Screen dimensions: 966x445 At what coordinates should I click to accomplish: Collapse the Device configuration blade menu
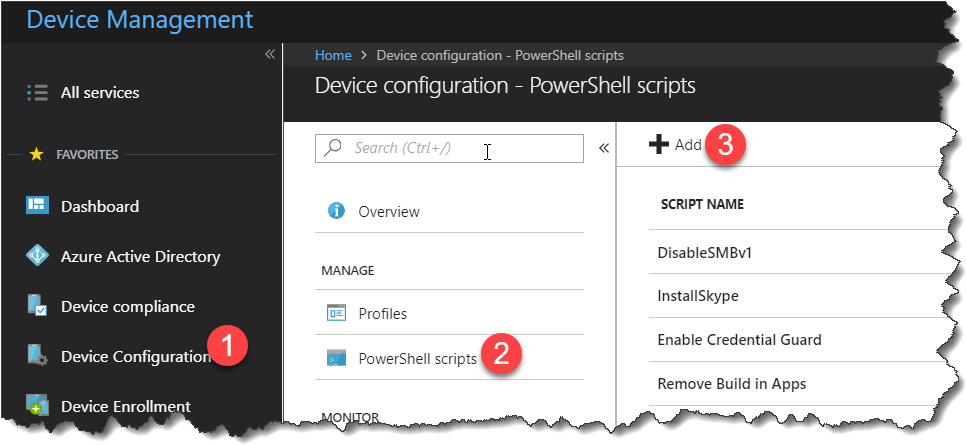point(603,148)
